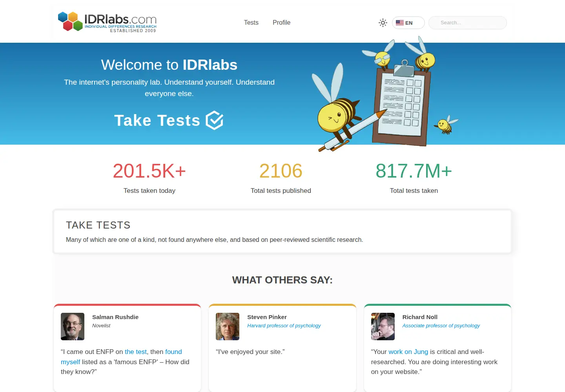
Task: Click the Take Tests banner link
Action: click(169, 120)
